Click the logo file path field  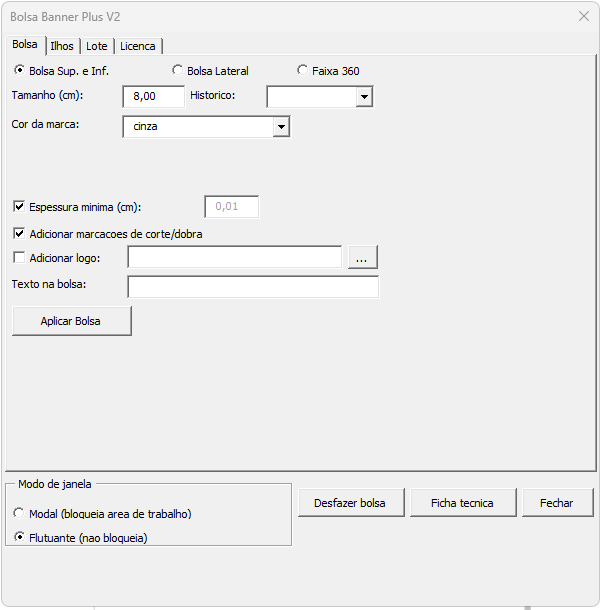pos(235,257)
